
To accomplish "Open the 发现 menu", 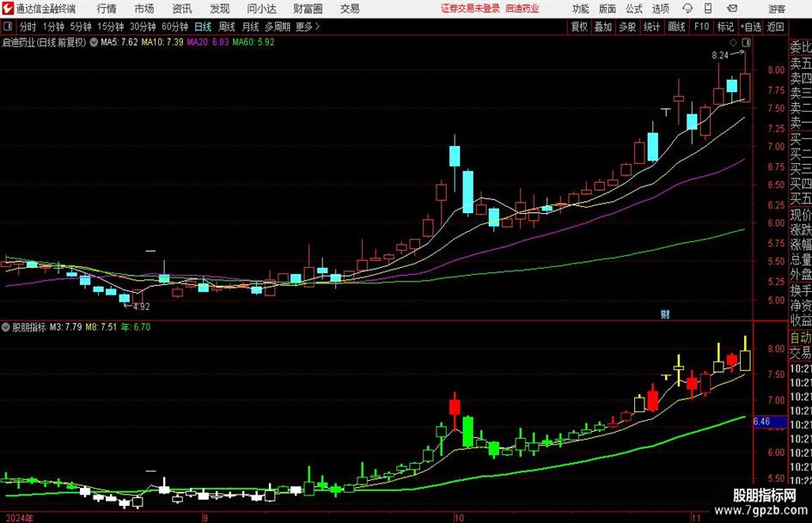I will [x=220, y=9].
